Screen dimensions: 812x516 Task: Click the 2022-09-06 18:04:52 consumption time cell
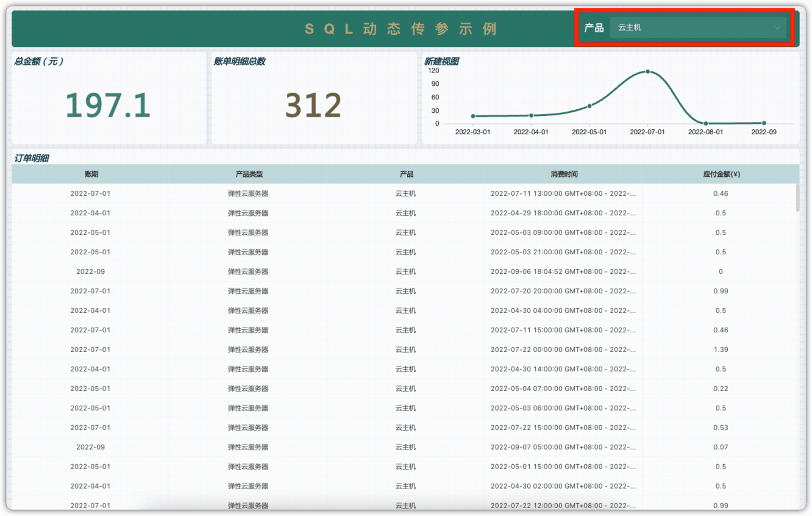point(563,271)
